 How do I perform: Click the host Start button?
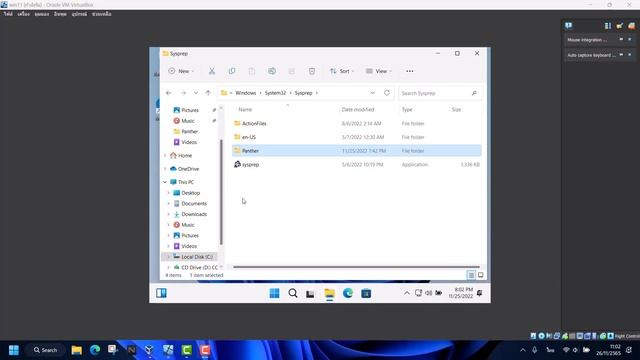pos(13,350)
